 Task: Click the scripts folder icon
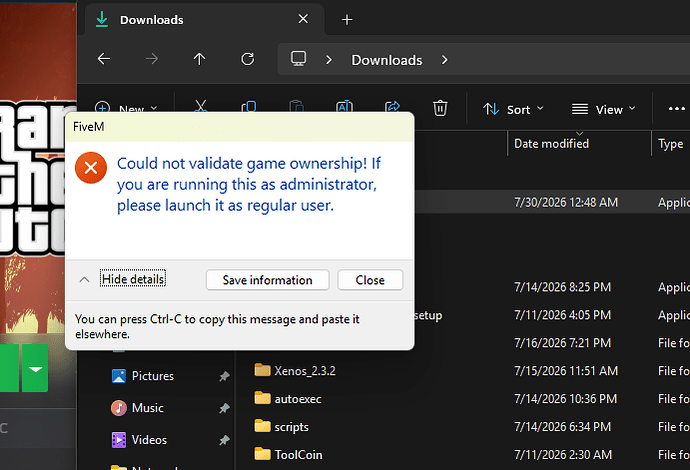[263, 426]
